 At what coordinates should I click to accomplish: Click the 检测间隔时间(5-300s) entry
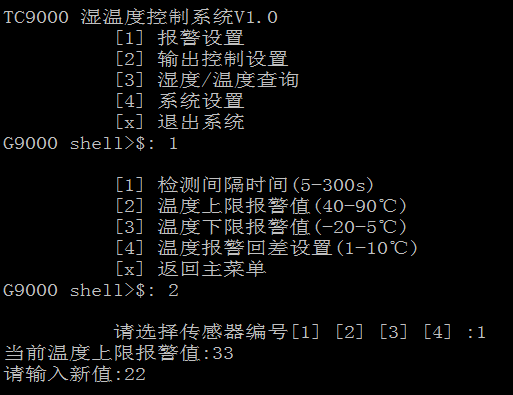point(244,185)
